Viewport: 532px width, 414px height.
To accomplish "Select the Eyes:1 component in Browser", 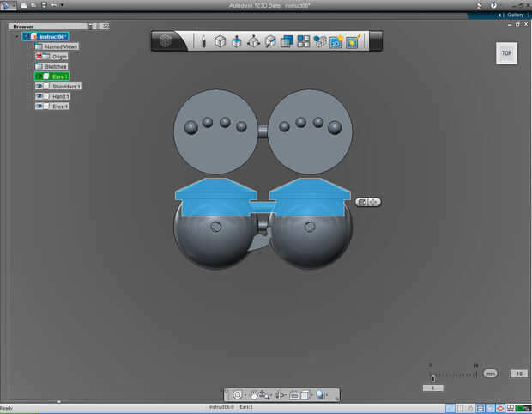I will [x=51, y=107].
